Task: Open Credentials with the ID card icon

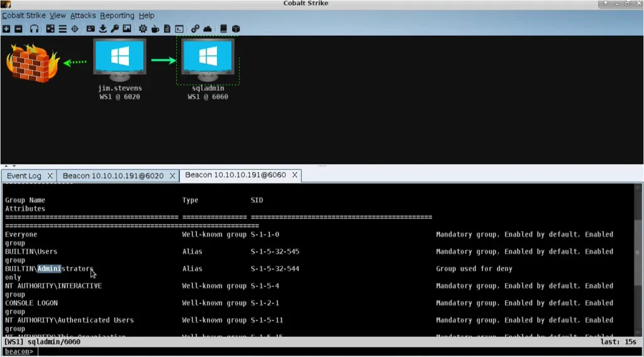Action: 91,29
